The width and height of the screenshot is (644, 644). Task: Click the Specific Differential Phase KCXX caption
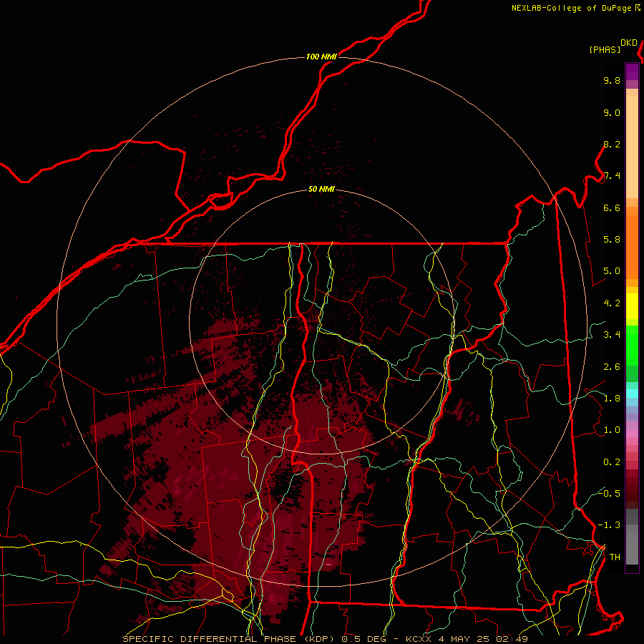click(x=325, y=639)
